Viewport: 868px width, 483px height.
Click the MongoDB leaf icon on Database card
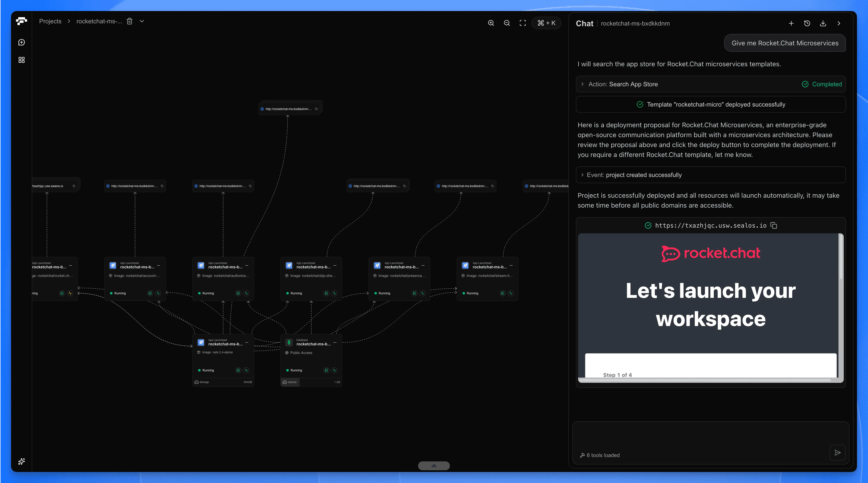289,343
